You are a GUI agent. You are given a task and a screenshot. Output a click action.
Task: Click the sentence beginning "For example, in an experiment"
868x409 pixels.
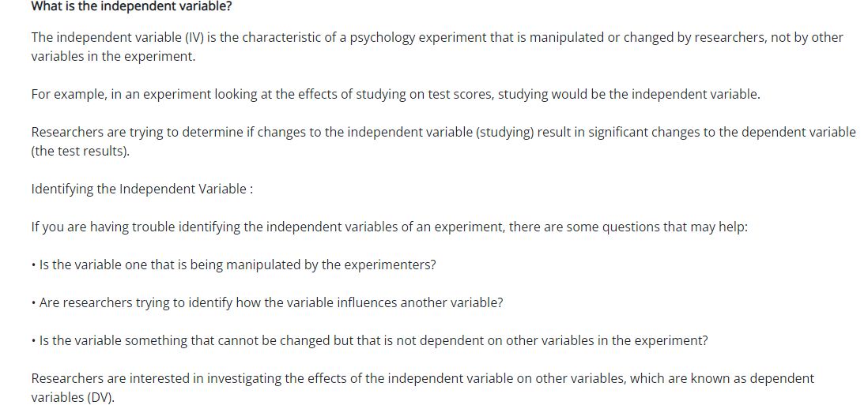click(395, 94)
